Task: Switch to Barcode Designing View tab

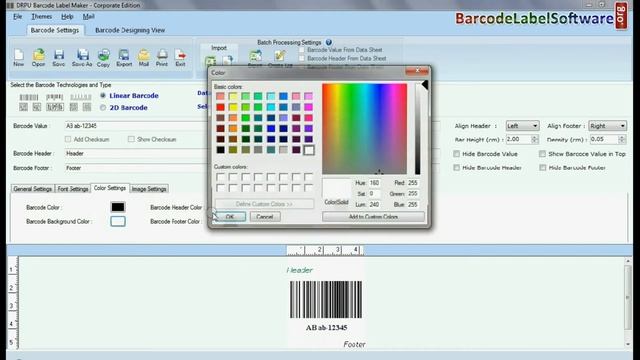Action: click(130, 30)
